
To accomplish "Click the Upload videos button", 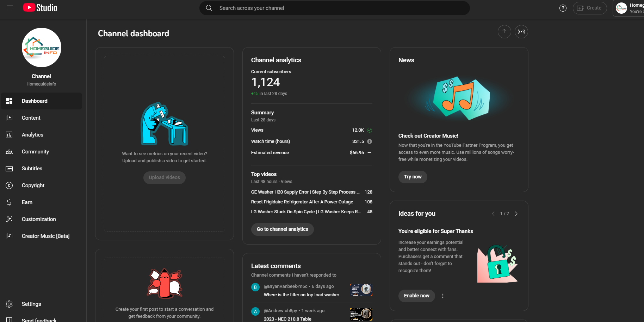I will (165, 177).
